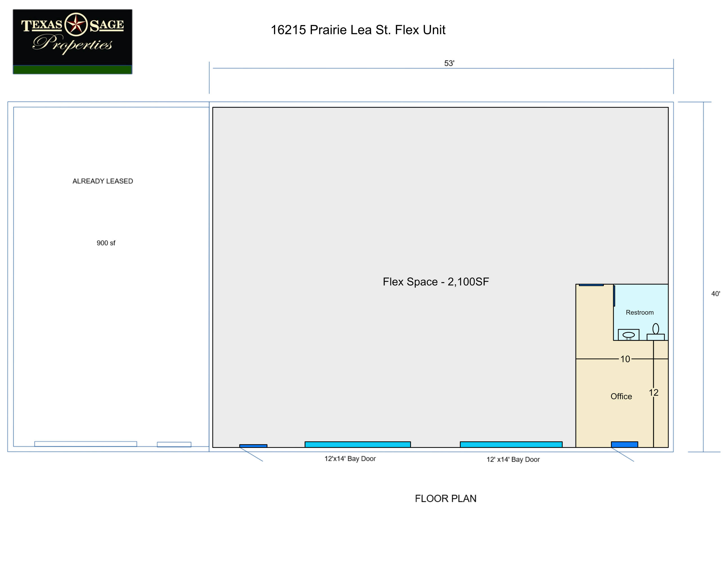Click the 53' width dimension label
The height and width of the screenshot is (563, 728).
(449, 63)
